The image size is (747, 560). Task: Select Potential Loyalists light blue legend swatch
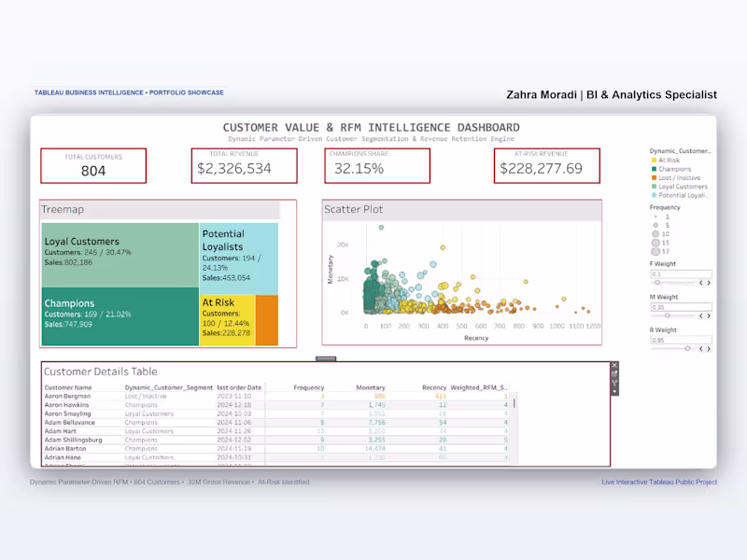tap(655, 195)
